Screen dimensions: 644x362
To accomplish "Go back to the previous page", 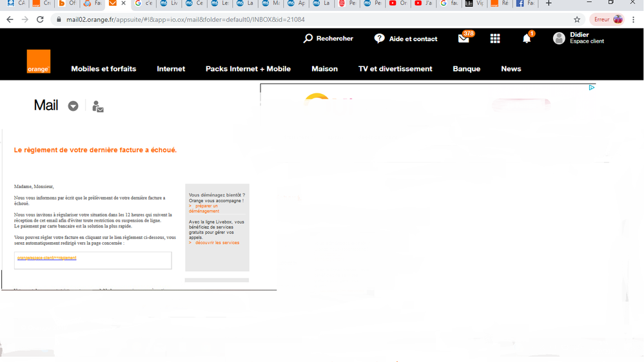I will [x=10, y=19].
